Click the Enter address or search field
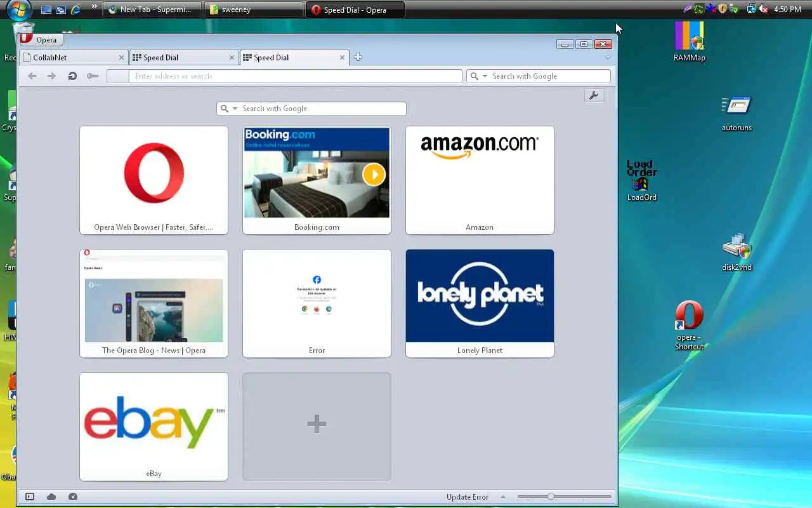The width and height of the screenshot is (812, 508). pyautogui.click(x=295, y=76)
